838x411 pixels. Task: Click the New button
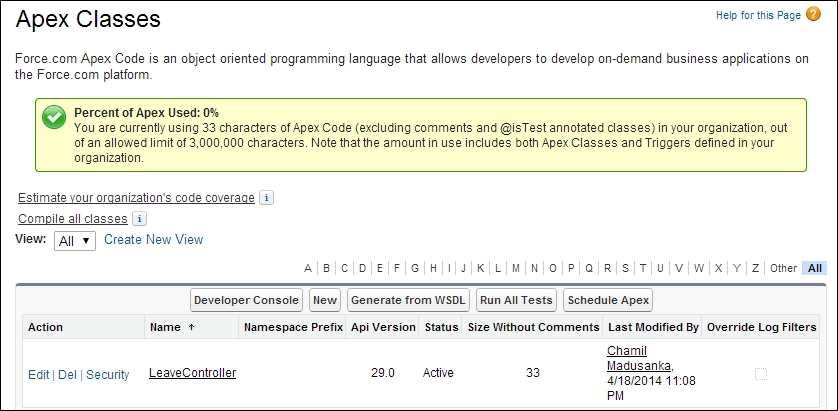click(325, 300)
